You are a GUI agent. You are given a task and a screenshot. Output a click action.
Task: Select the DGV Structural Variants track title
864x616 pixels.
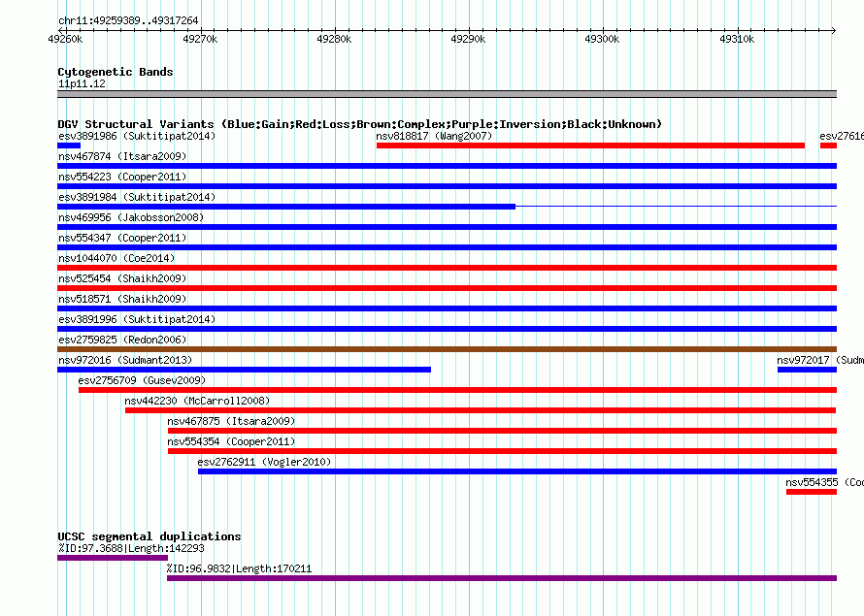(x=359, y=124)
